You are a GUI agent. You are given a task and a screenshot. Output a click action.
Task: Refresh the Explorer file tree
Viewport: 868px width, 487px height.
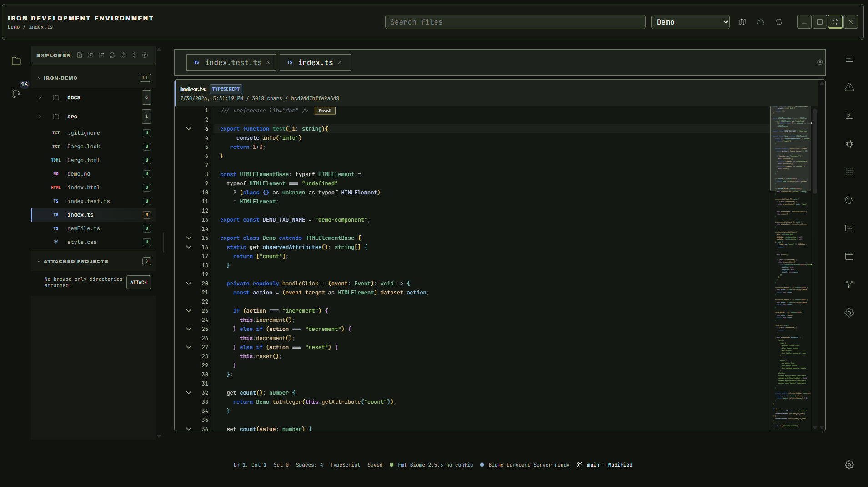coord(112,55)
